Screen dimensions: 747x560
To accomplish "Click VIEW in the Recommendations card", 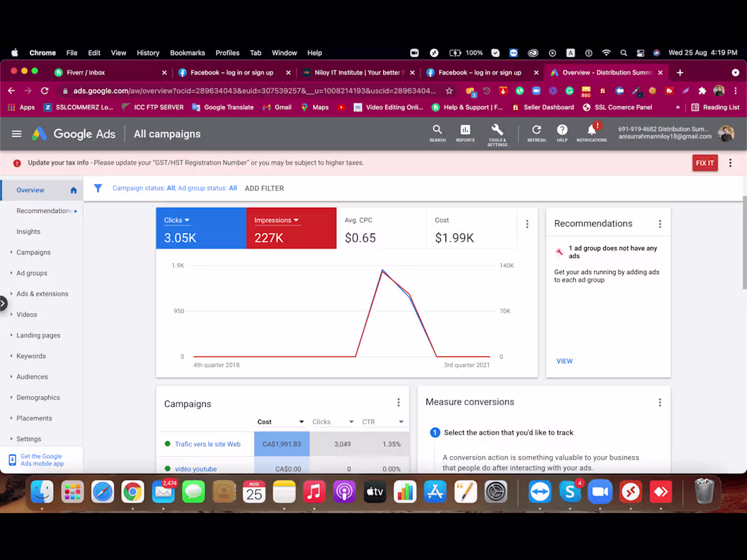I will (x=564, y=360).
